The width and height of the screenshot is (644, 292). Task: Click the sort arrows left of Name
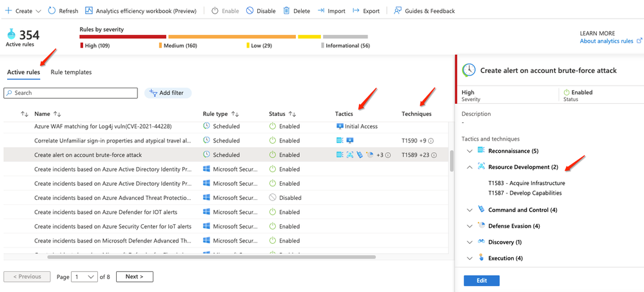pos(24,113)
